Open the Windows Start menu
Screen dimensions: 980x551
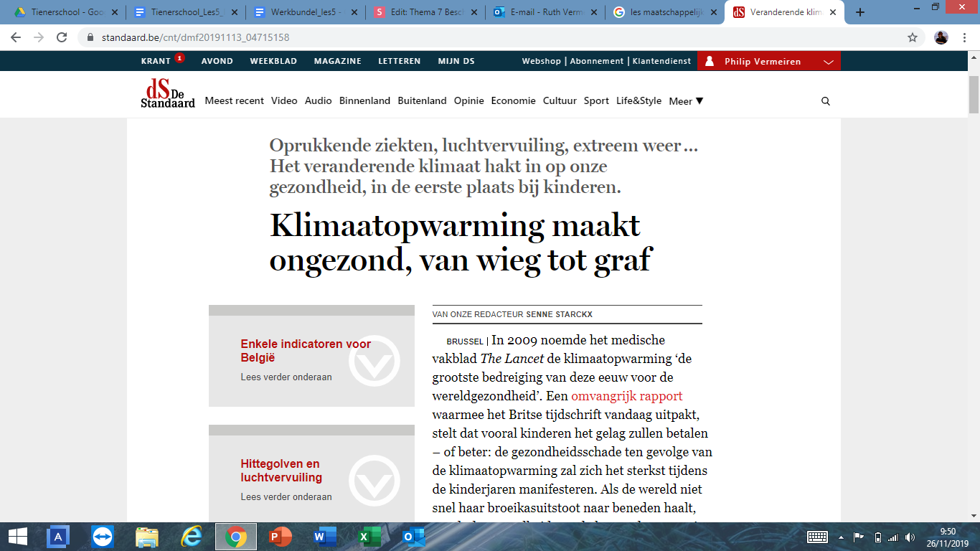pos(18,537)
